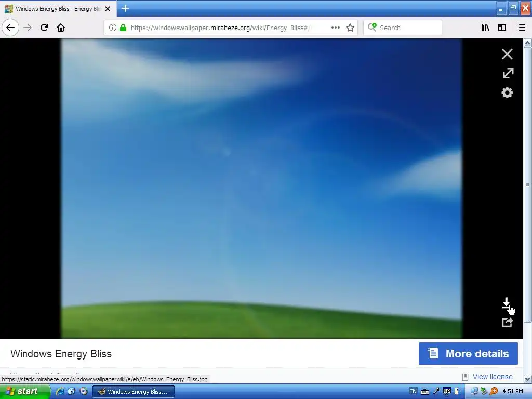The height and width of the screenshot is (399, 532).
Task: Close the media viewer with the X icon
Action: click(x=507, y=54)
